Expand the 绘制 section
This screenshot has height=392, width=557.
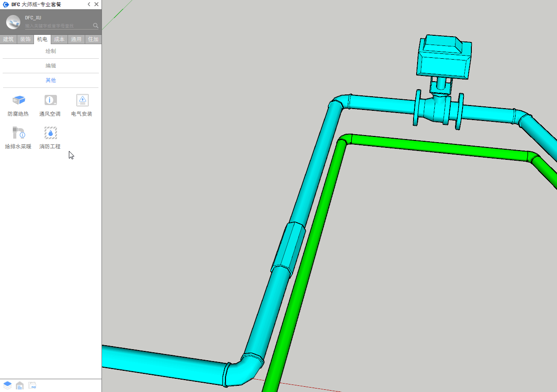click(x=51, y=51)
